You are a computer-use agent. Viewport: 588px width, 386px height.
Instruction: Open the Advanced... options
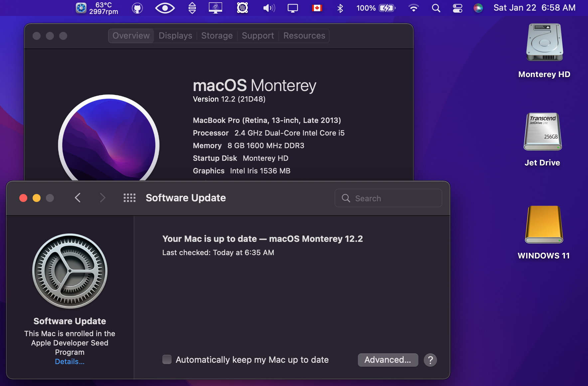click(388, 360)
